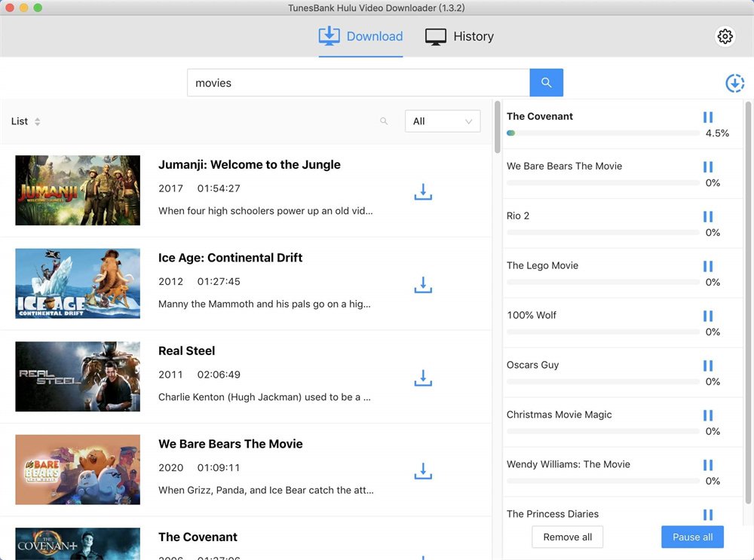Click the movies search input field
754x560 pixels.
coord(358,83)
